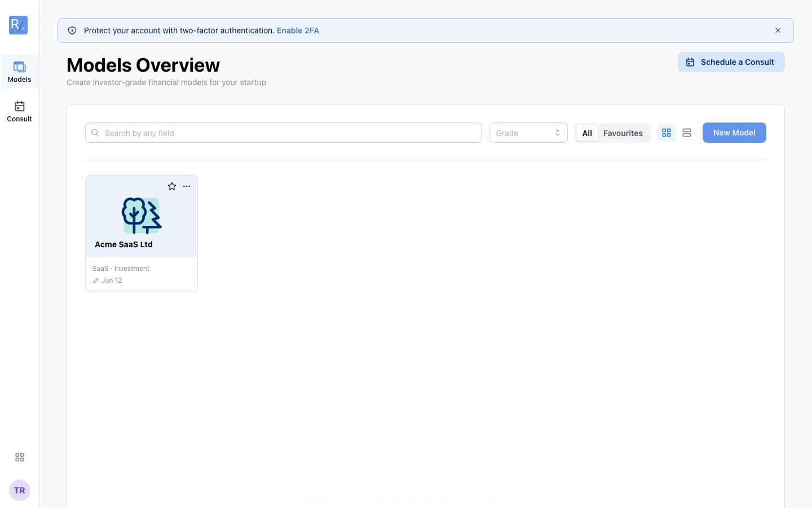Click Schedule a Consult button
812x508 pixels.
[x=731, y=62]
